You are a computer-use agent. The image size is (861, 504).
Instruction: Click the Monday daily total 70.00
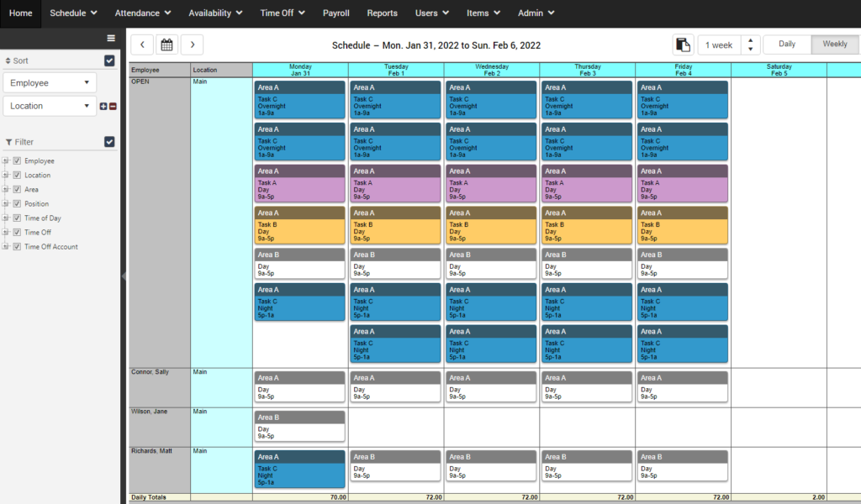tap(338, 497)
